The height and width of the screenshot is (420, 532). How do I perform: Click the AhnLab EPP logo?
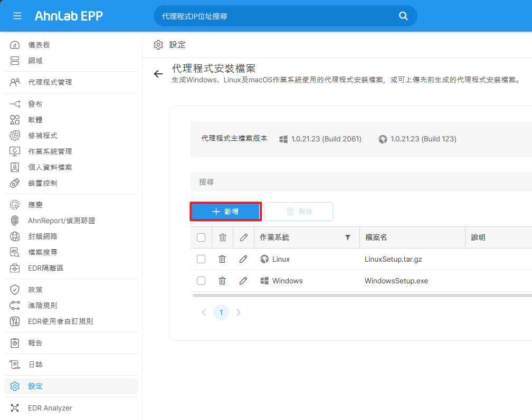coord(69,16)
